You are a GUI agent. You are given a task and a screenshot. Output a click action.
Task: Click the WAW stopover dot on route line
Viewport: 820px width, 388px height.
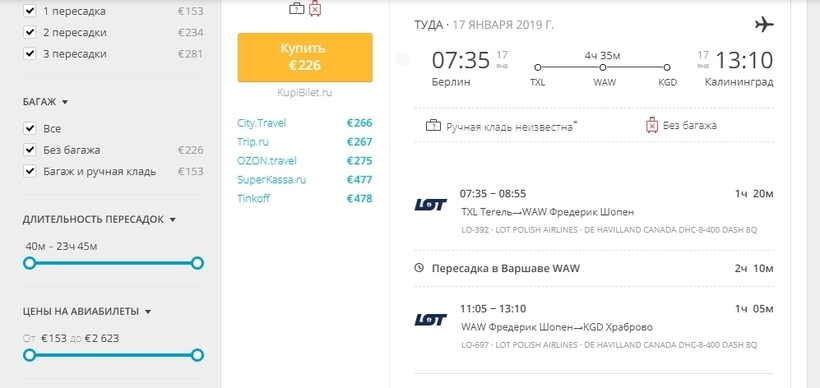click(602, 67)
